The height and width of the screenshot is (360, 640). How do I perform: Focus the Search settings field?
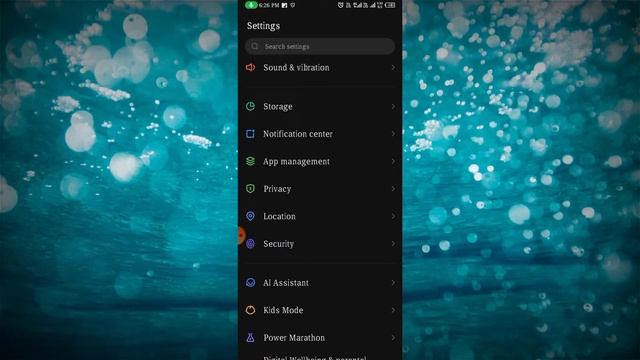pos(320,46)
